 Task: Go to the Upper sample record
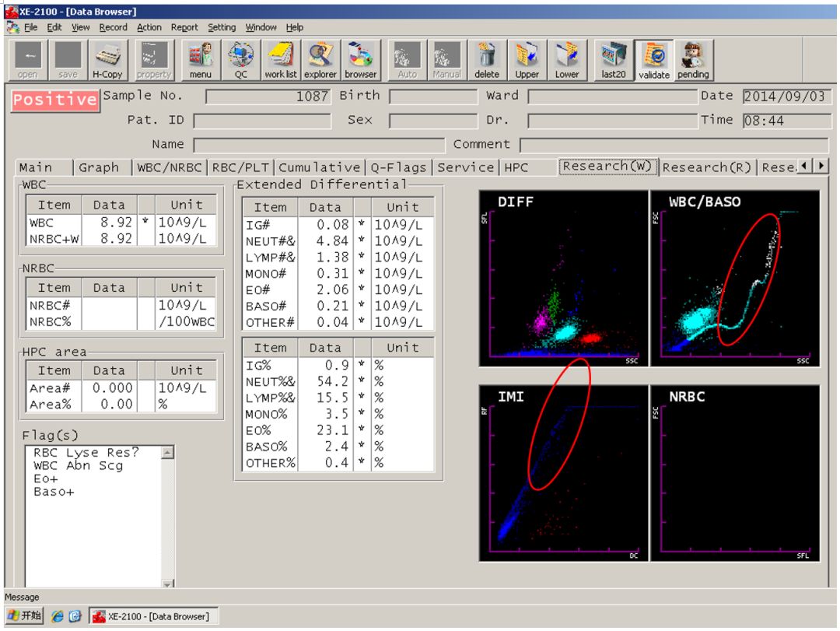527,60
